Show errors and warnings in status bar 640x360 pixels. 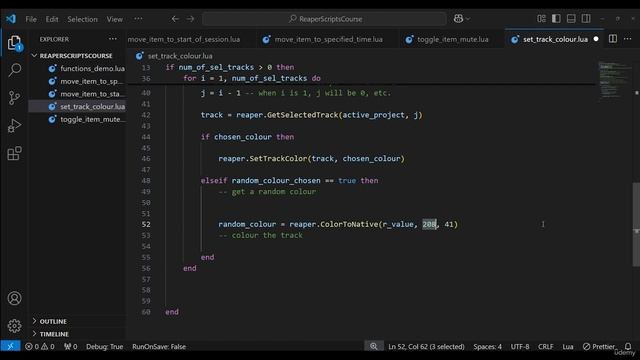(40, 347)
